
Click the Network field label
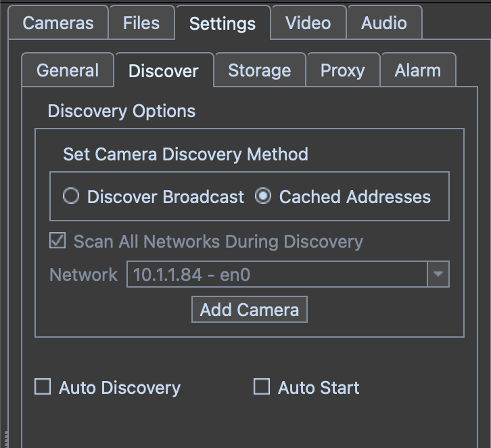point(83,275)
